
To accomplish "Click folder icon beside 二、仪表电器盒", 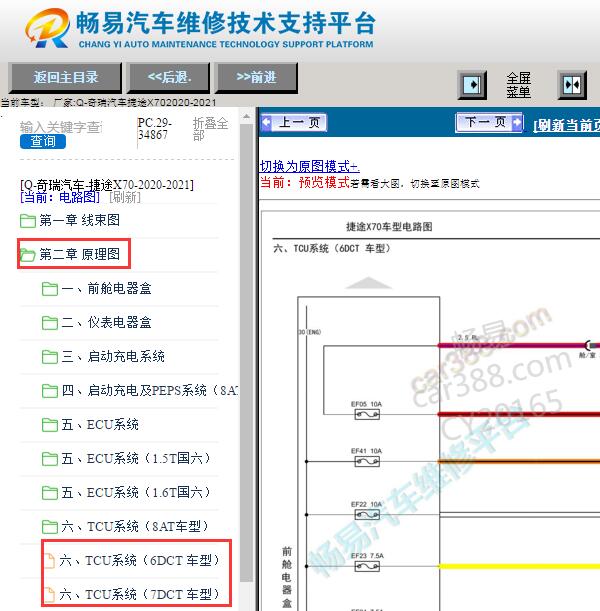I will click(50, 323).
